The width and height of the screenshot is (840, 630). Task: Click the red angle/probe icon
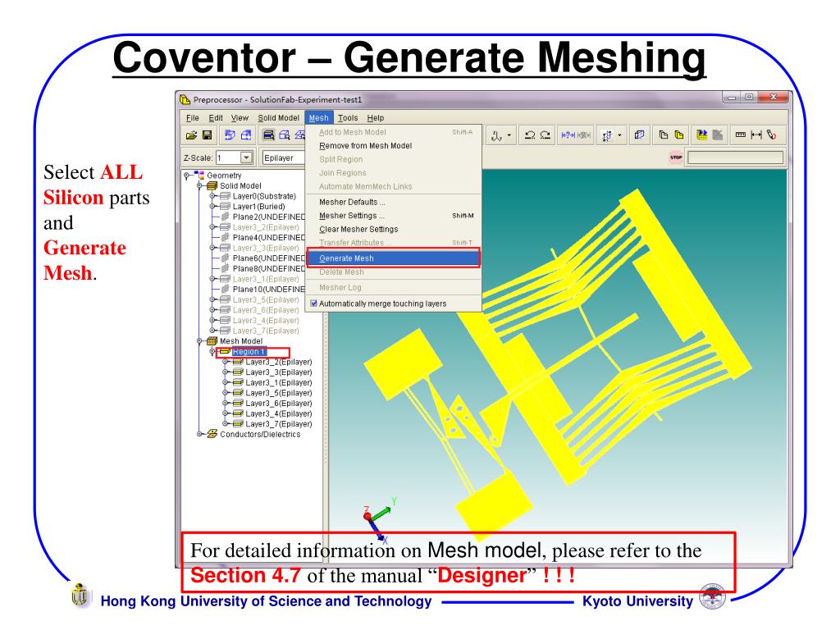771,135
